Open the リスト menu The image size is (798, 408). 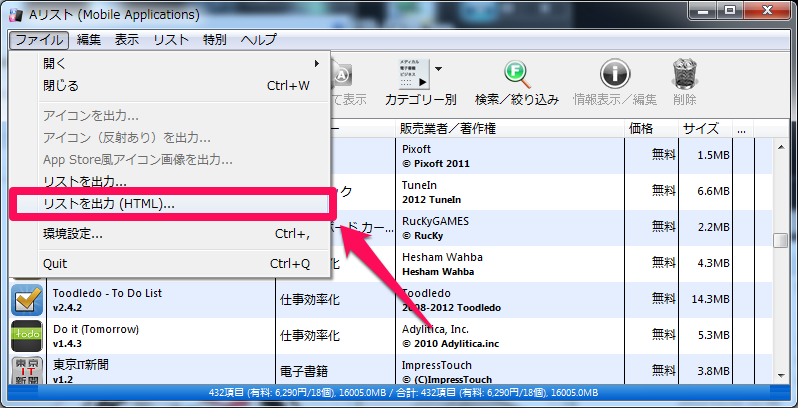click(171, 40)
